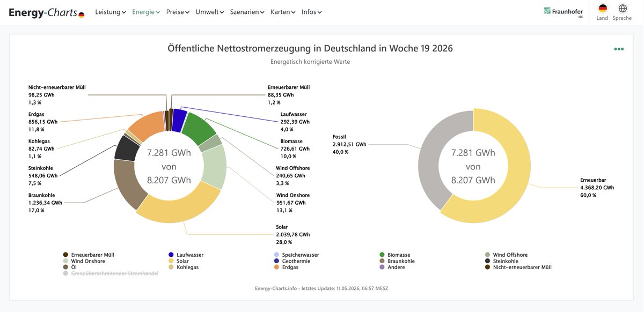The width and height of the screenshot is (644, 312).
Task: Expand the Szenarien menu
Action: click(x=247, y=12)
